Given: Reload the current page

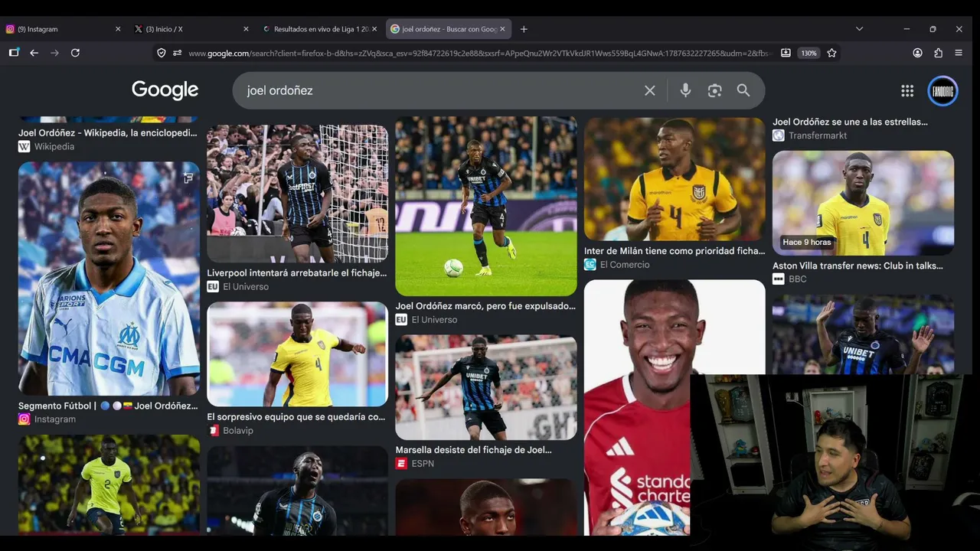Looking at the screenshot, I should [x=75, y=53].
